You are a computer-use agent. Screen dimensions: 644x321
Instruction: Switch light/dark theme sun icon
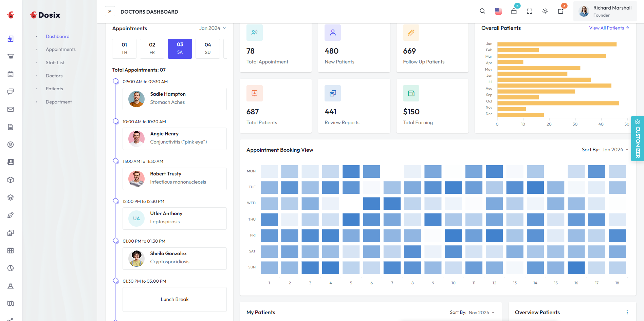[x=545, y=11]
